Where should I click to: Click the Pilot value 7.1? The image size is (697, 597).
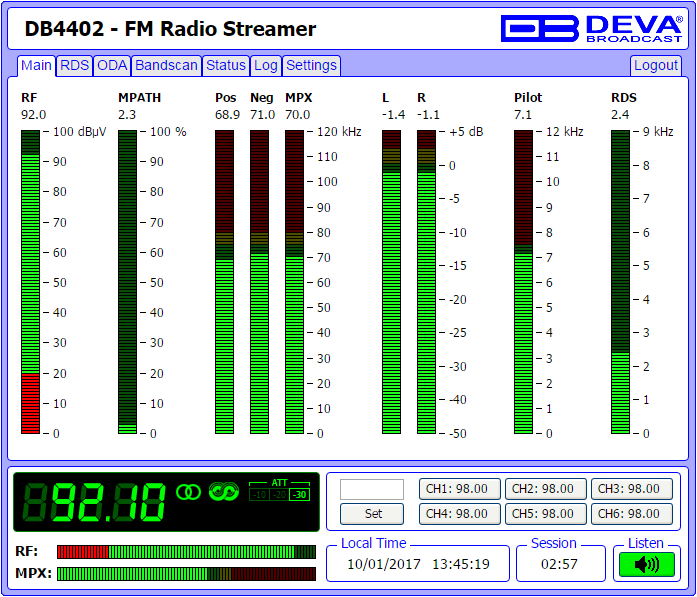tap(523, 115)
